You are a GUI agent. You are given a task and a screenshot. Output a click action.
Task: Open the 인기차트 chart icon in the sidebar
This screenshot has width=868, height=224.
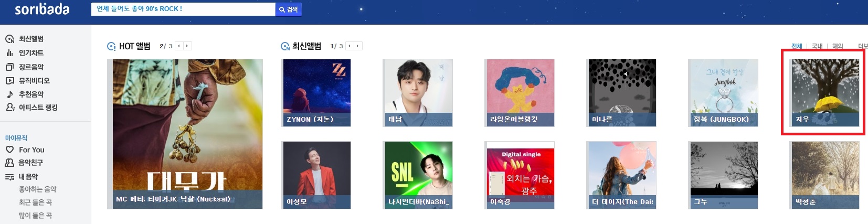(9, 53)
